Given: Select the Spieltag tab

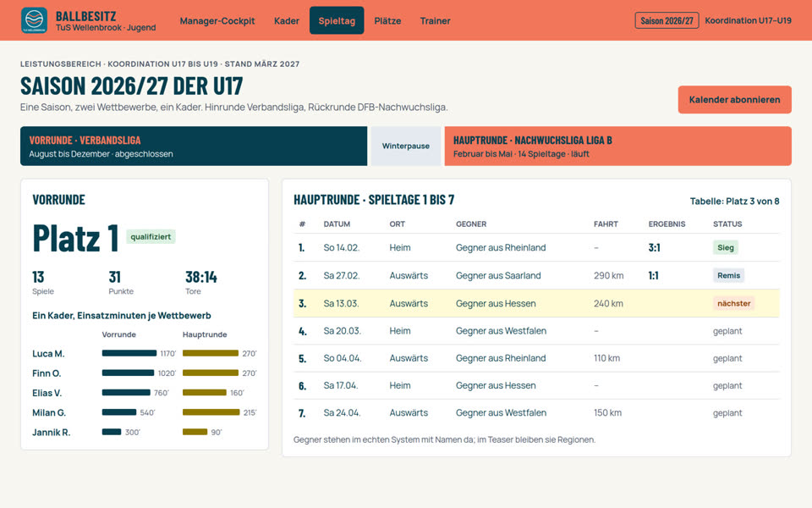Looking at the screenshot, I should (x=337, y=20).
